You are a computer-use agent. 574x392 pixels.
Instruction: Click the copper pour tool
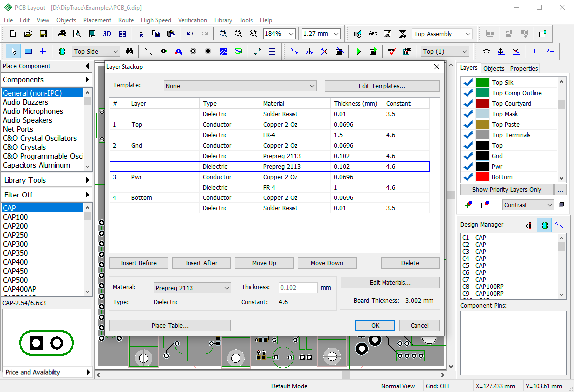pyautogui.click(x=223, y=51)
